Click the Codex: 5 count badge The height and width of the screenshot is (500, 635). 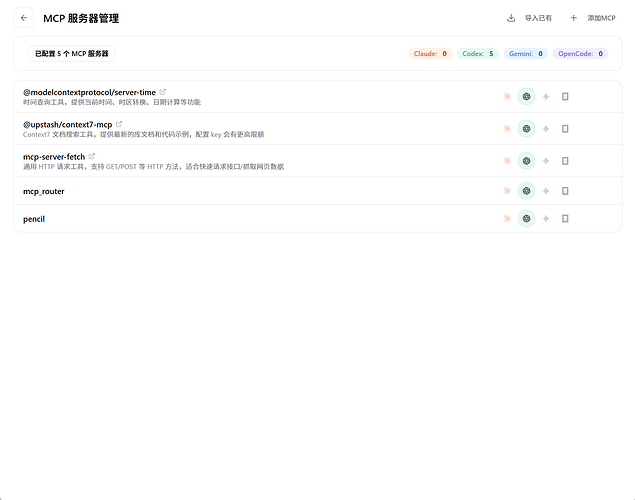478,53
